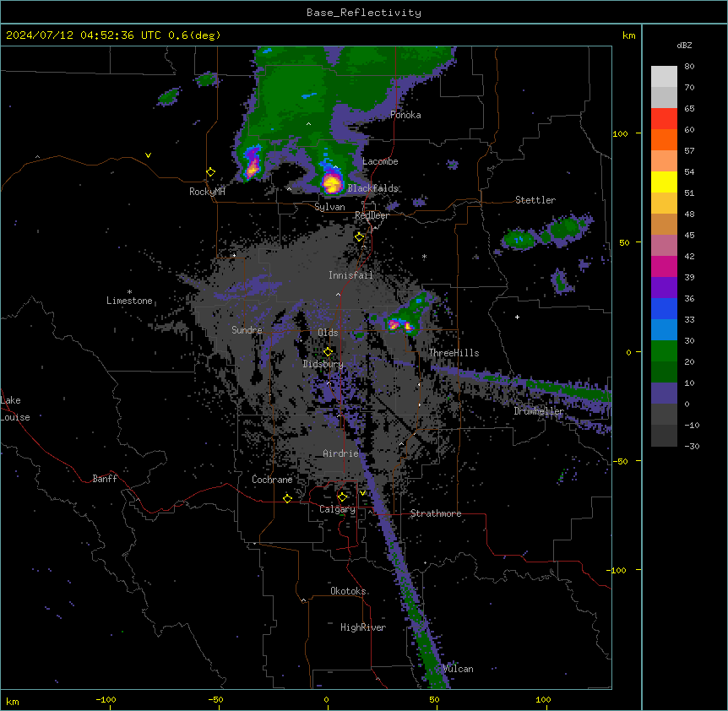Click the -100 tick on bottom horizontal axis
Screen dimensions: 728x711
[106, 699]
